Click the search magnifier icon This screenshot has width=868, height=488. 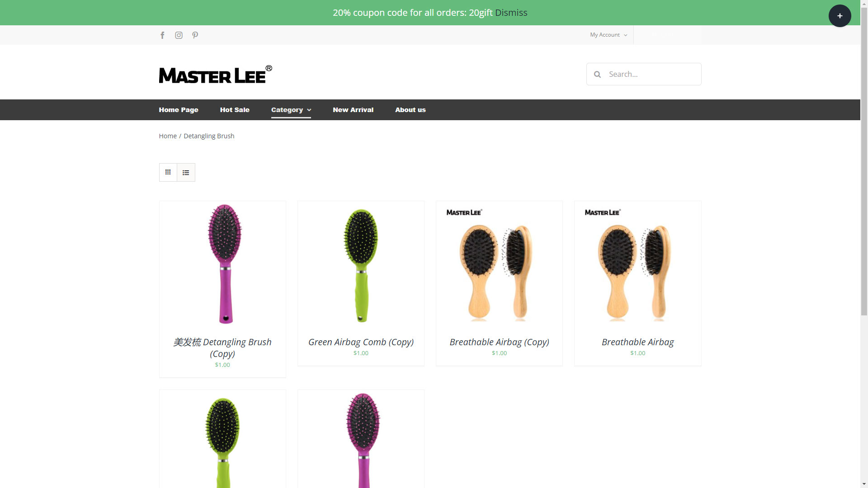[597, 74]
